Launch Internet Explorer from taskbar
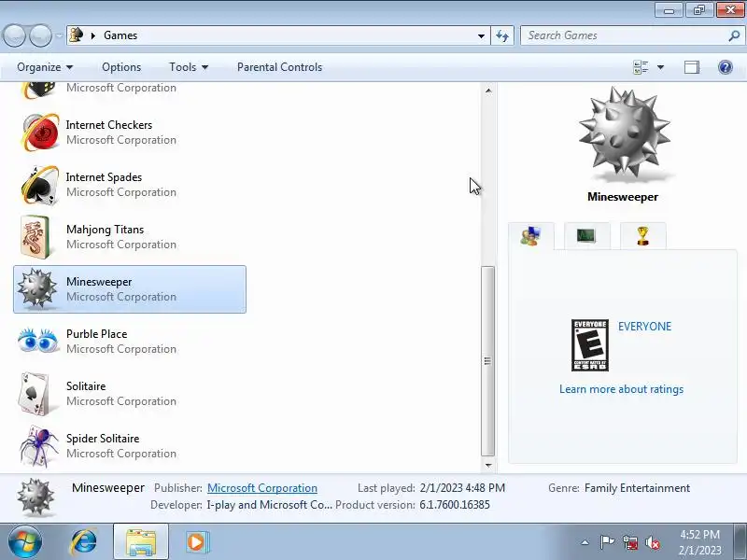 (84, 542)
